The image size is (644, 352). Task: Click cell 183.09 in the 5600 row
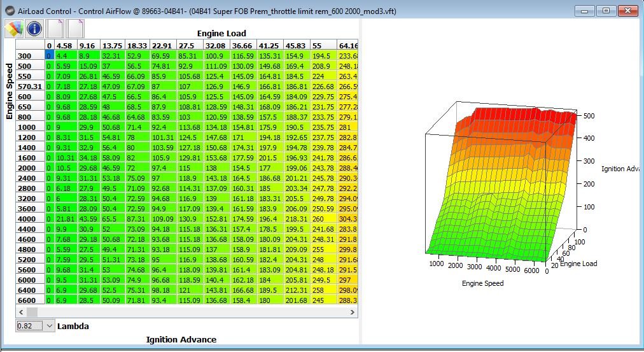tap(270, 269)
